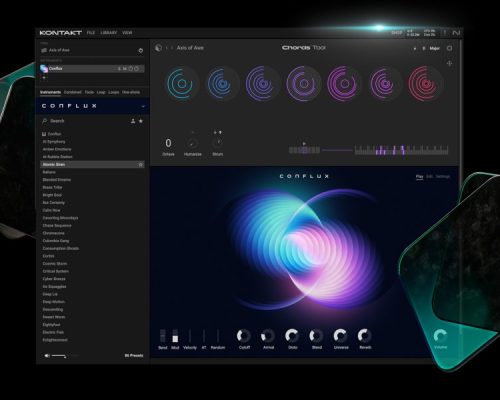500x400 pixels.
Task: Open the LIBRARY menu
Action: click(109, 33)
